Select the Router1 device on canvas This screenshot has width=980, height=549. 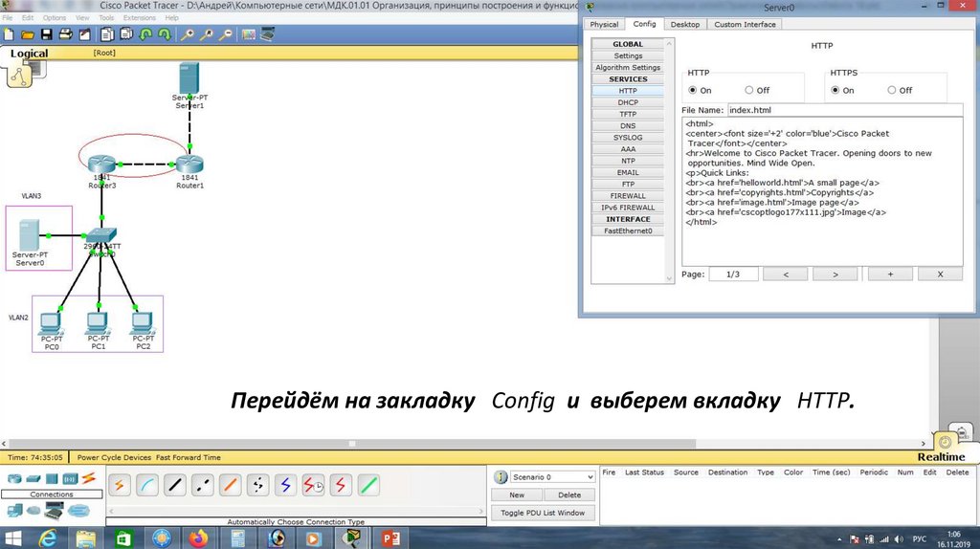[x=189, y=165]
